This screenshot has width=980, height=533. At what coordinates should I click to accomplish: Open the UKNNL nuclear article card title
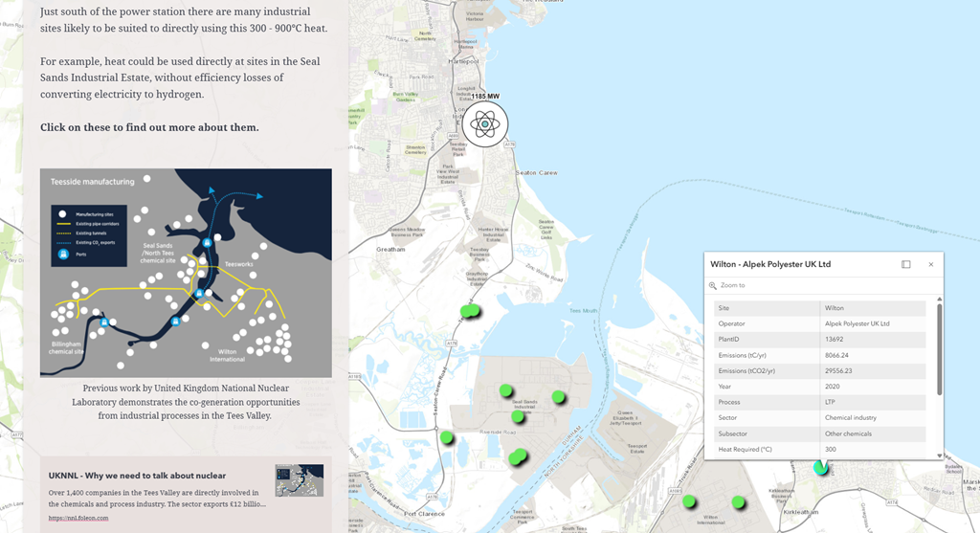click(x=137, y=475)
